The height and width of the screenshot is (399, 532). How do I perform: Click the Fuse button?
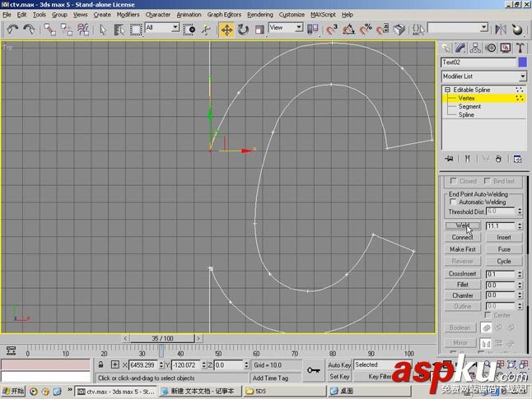pos(503,249)
